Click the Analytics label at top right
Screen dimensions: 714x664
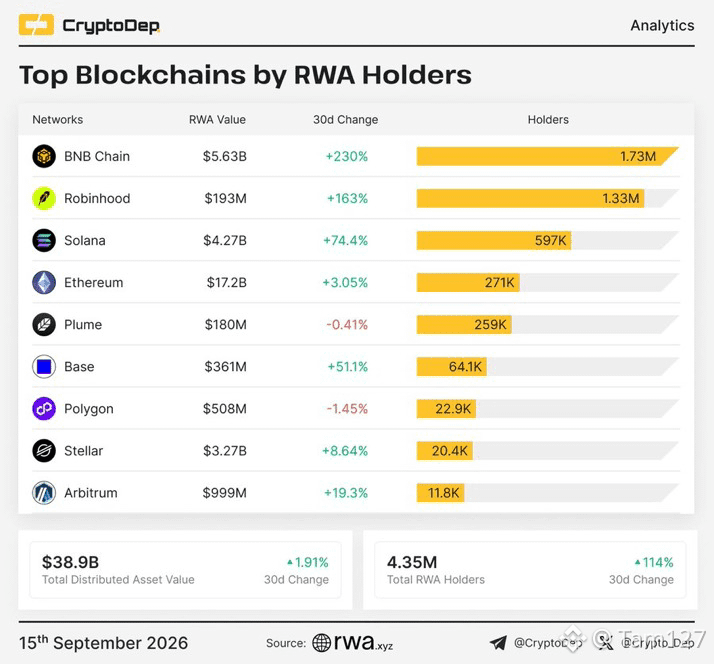coord(662,26)
